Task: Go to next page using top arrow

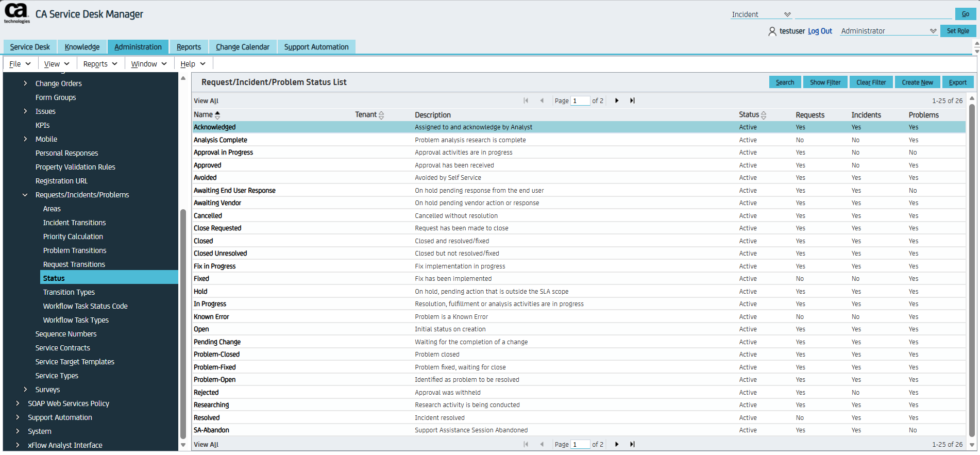Action: click(617, 100)
